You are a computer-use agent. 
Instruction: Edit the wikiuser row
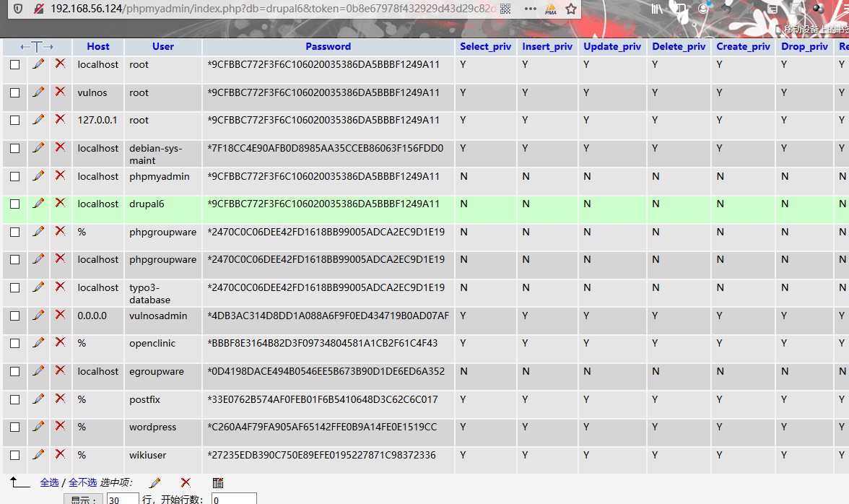coord(38,455)
